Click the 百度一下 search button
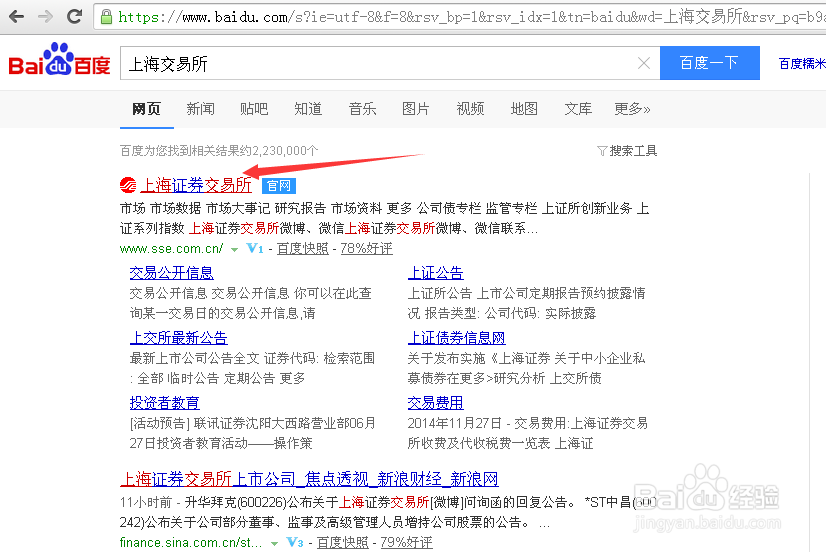Screen dimensions: 826x552 coord(710,63)
